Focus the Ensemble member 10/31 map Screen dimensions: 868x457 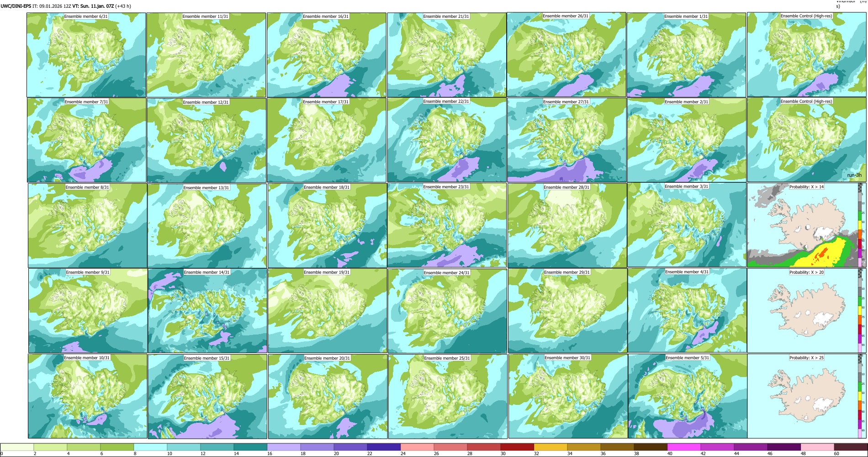click(87, 396)
